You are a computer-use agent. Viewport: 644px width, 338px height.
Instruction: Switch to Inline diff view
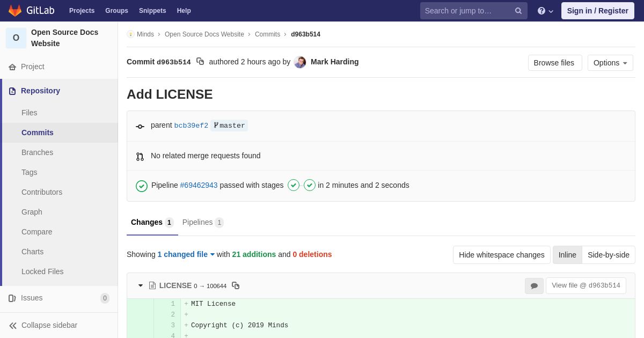(x=567, y=255)
